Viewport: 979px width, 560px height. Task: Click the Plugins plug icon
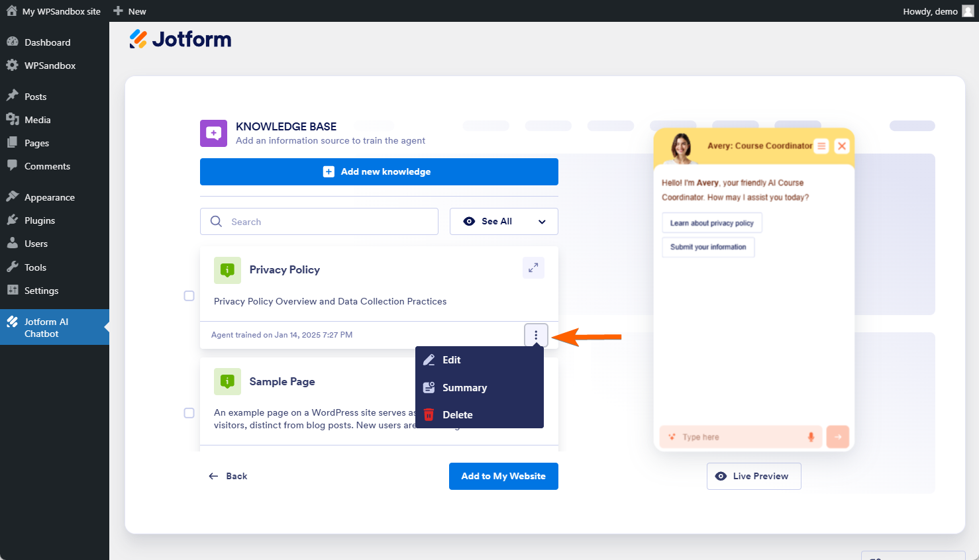point(13,220)
